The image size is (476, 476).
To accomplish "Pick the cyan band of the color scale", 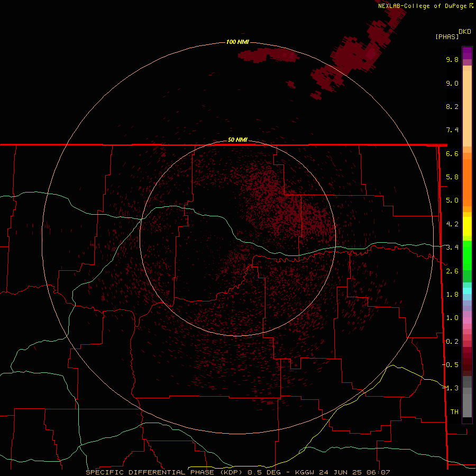I will tap(467, 290).
